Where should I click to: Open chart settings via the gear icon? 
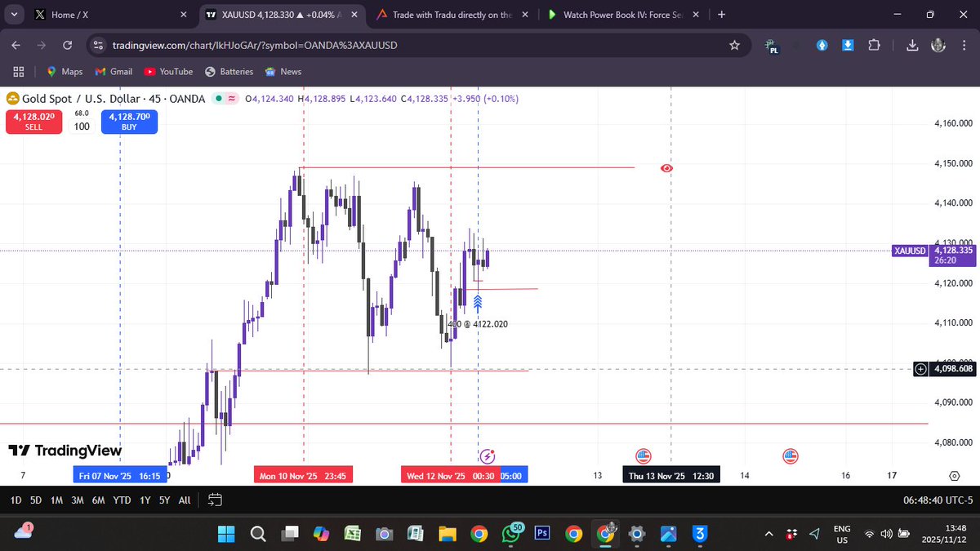[x=954, y=475]
